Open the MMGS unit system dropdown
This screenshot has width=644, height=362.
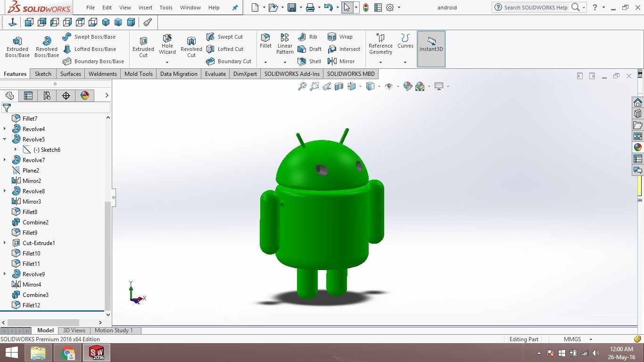click(x=591, y=339)
